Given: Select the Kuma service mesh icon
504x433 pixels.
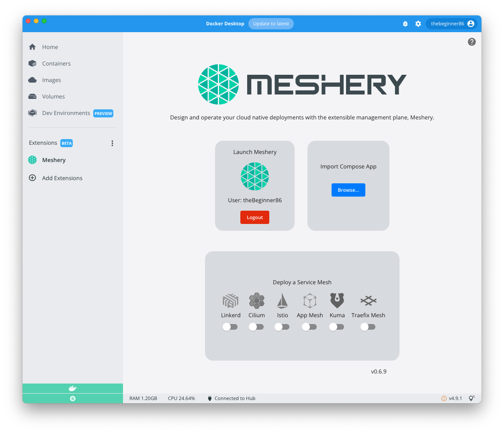Looking at the screenshot, I should coord(337,300).
